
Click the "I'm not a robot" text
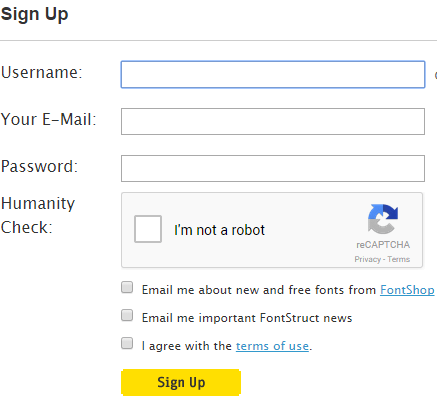[219, 230]
